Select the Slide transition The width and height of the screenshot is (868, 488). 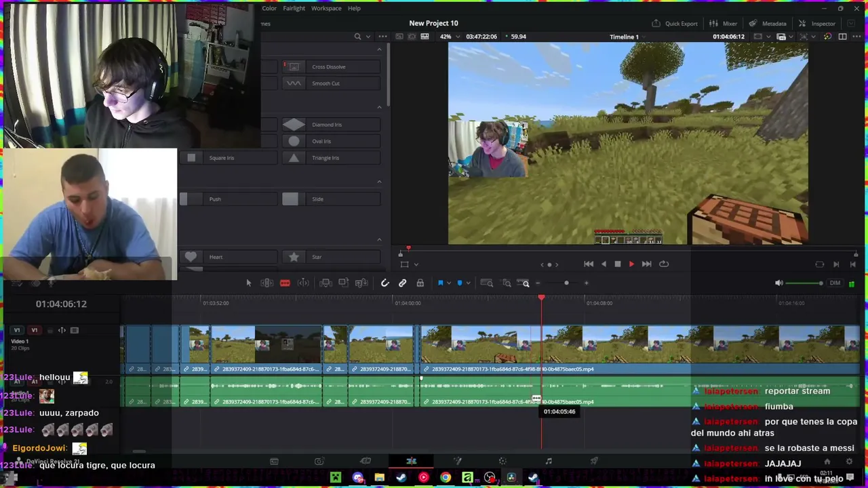[331, 199]
